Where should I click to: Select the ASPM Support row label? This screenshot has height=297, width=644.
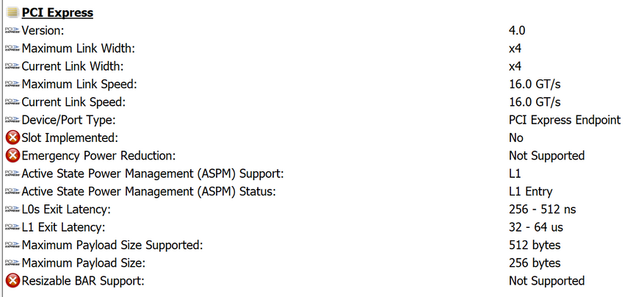[x=152, y=173]
